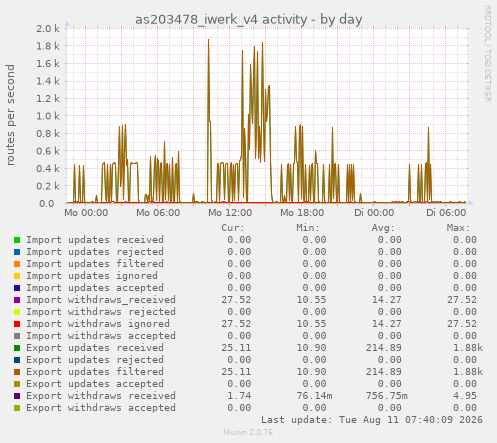
Task: Select the 'Import withdraws_received' legend label
Action: pyautogui.click(x=101, y=300)
